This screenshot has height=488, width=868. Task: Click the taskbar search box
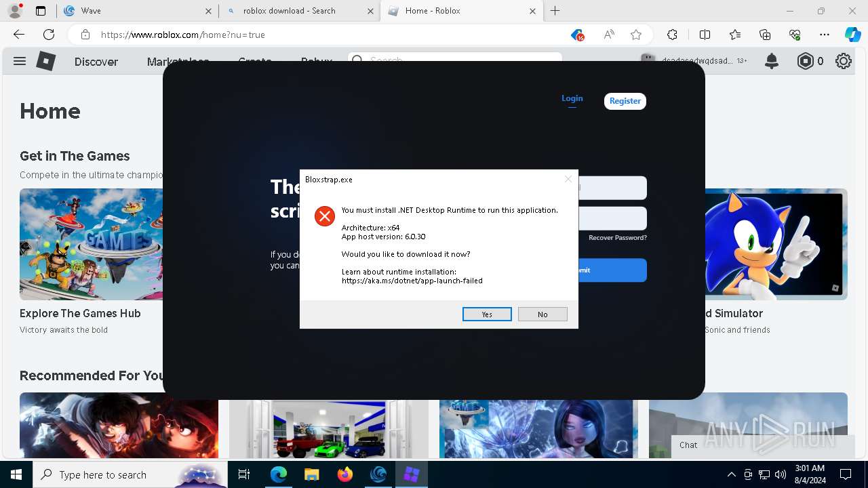[x=130, y=474]
